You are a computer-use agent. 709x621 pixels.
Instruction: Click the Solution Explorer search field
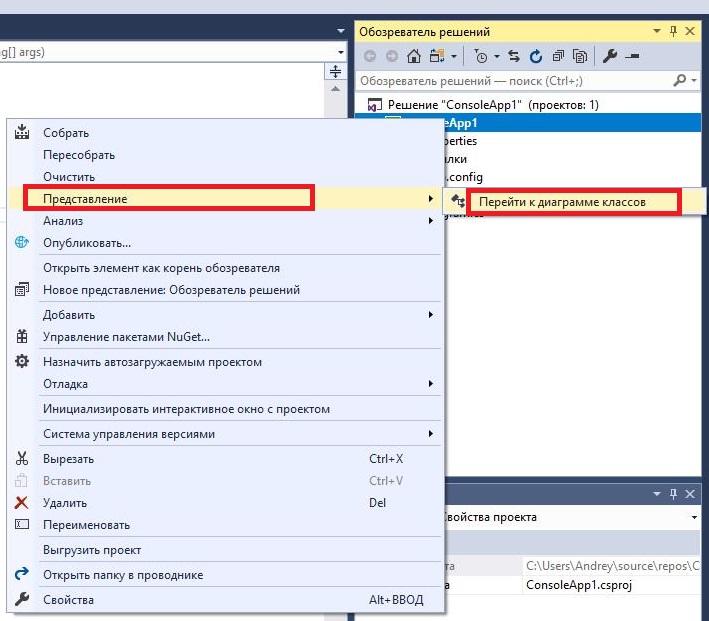tap(515, 81)
